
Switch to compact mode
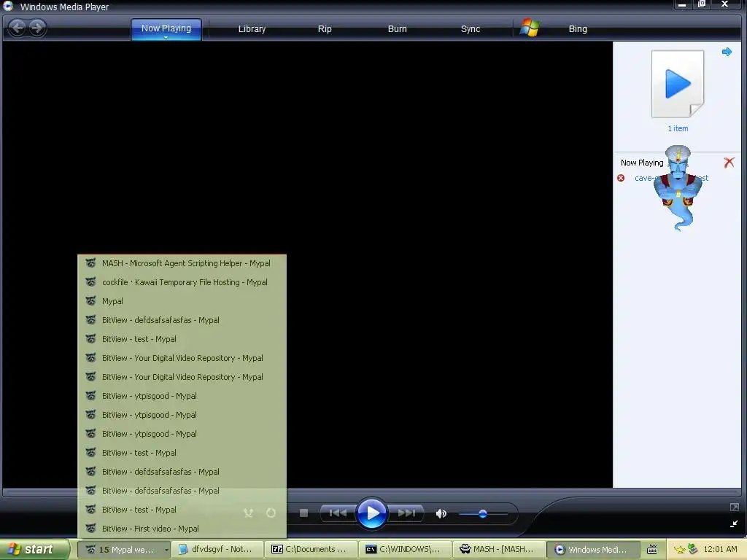pyautogui.click(x=734, y=524)
